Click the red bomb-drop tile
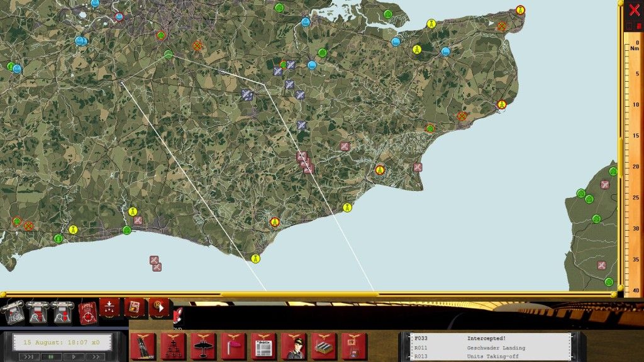Screen dimensions: 644x362 coord(109,307)
